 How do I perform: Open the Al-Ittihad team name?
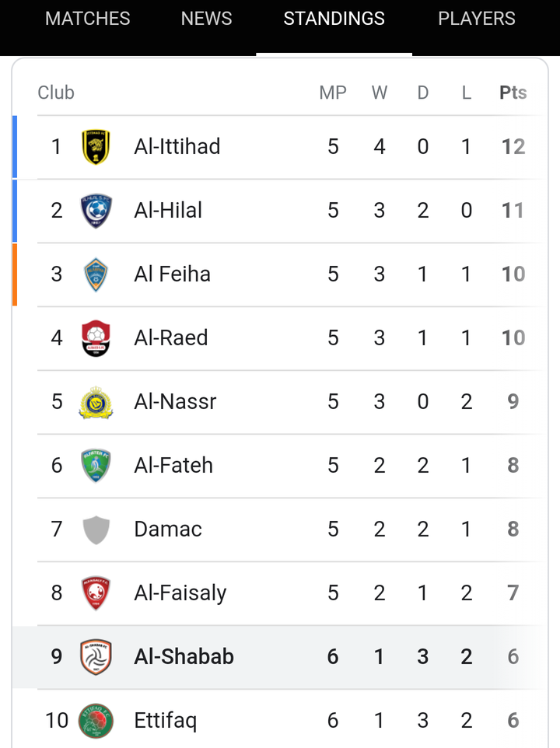(x=177, y=146)
